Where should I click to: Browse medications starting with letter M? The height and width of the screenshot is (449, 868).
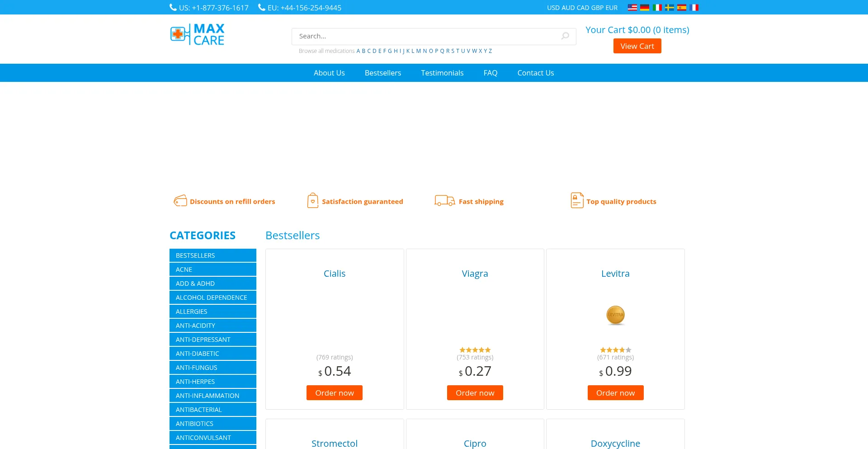pyautogui.click(x=418, y=51)
